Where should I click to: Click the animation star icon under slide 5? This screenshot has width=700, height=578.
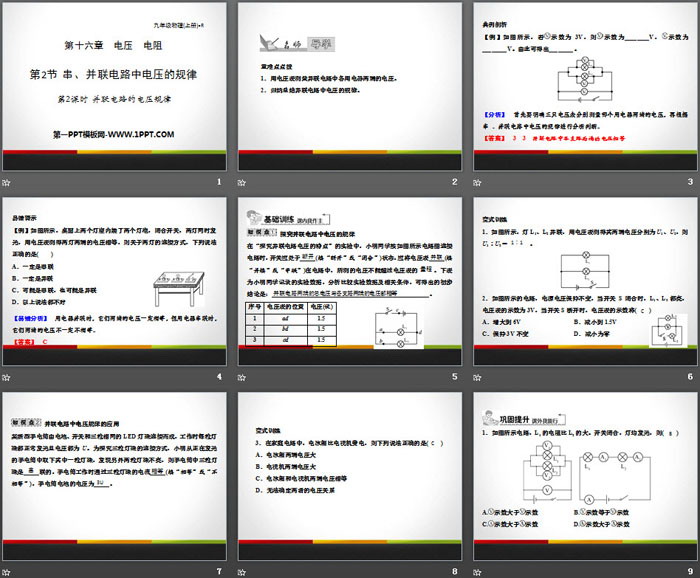point(242,378)
